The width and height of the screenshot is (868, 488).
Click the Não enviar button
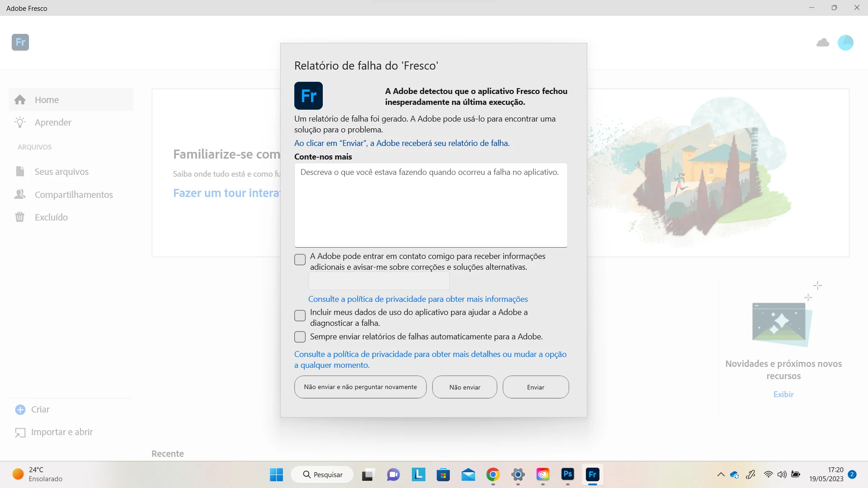point(464,387)
